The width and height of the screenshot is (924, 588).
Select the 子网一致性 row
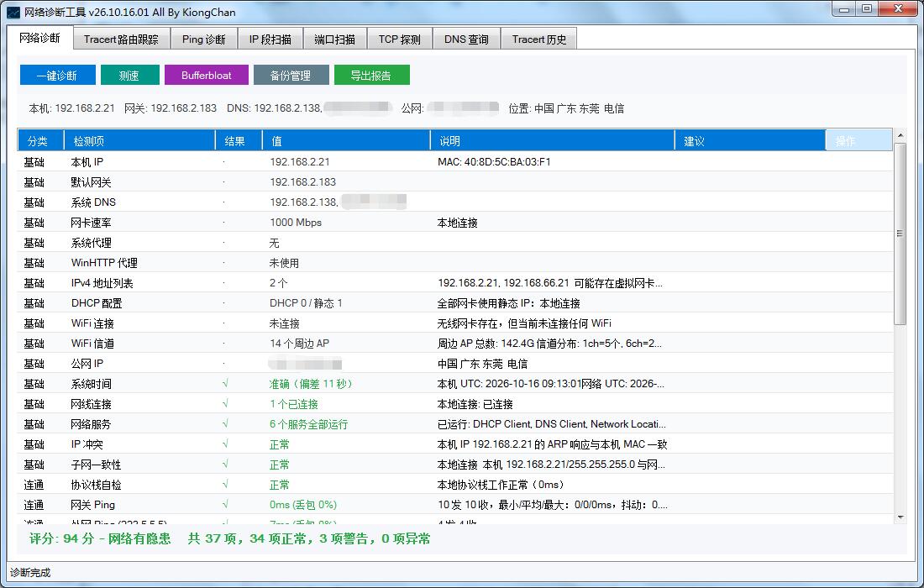pos(455,465)
